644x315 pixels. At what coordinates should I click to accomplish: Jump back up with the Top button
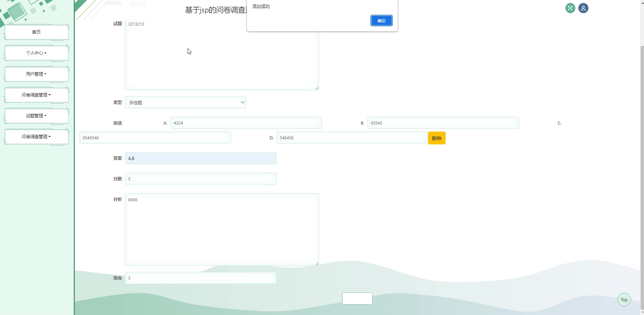click(624, 300)
